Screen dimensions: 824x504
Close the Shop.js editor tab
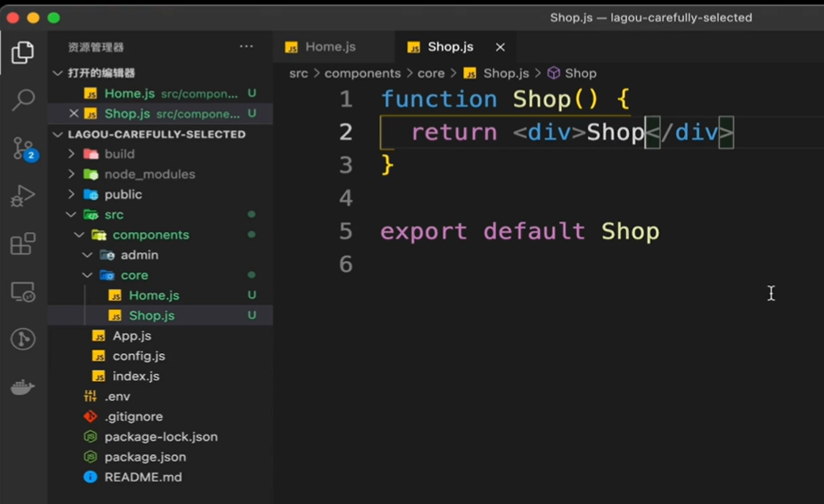click(x=500, y=47)
